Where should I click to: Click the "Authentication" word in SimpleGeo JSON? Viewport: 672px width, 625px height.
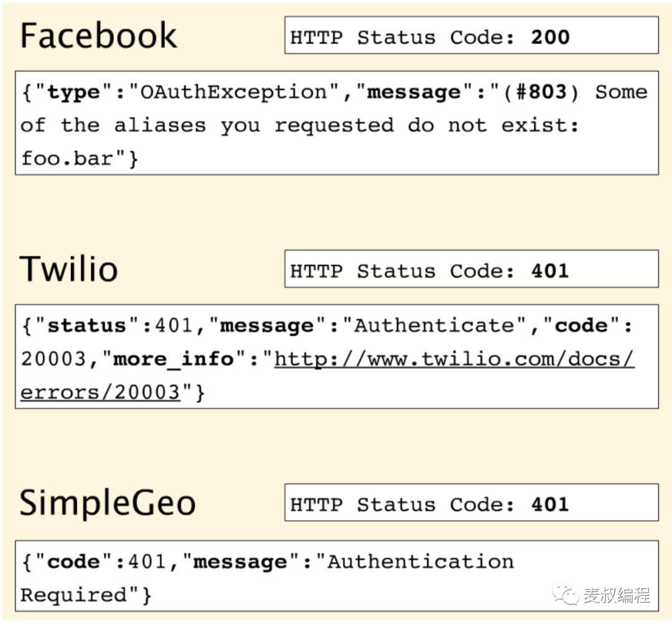click(x=421, y=562)
